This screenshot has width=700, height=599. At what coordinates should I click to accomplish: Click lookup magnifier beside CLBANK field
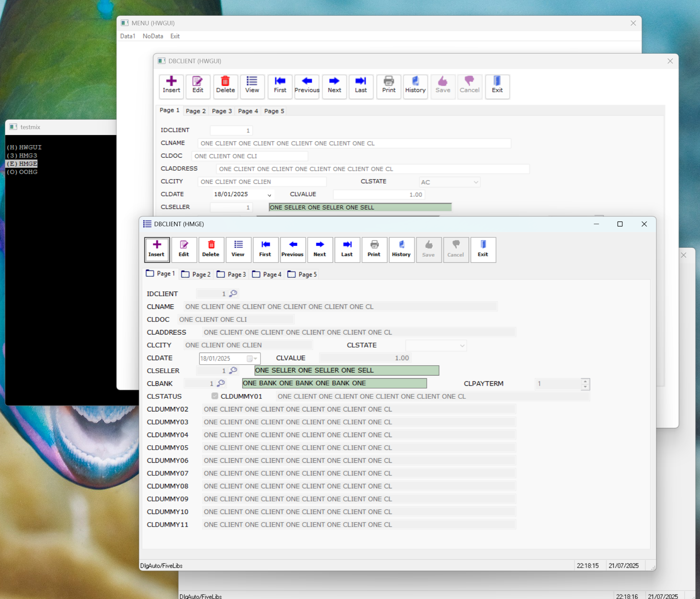(221, 383)
